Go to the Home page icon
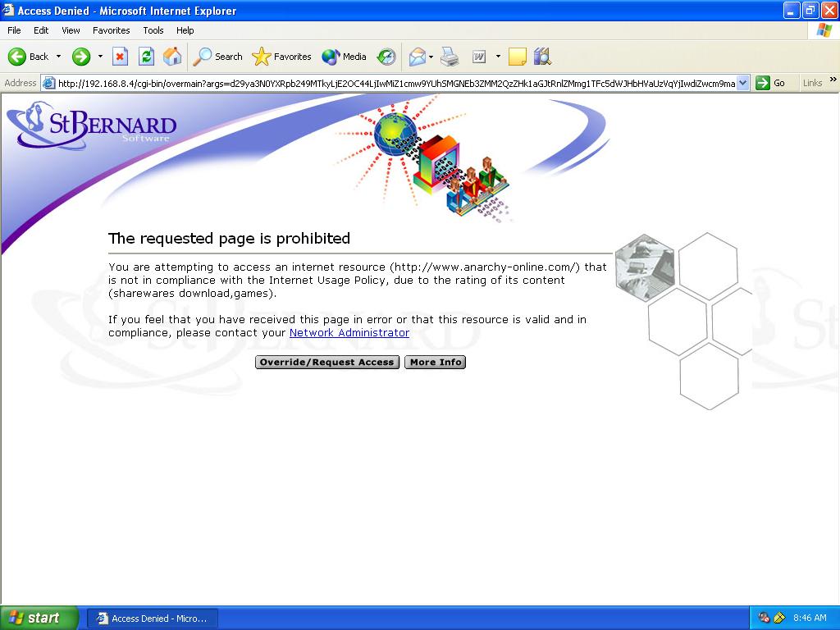The width and height of the screenshot is (840, 630). click(172, 57)
